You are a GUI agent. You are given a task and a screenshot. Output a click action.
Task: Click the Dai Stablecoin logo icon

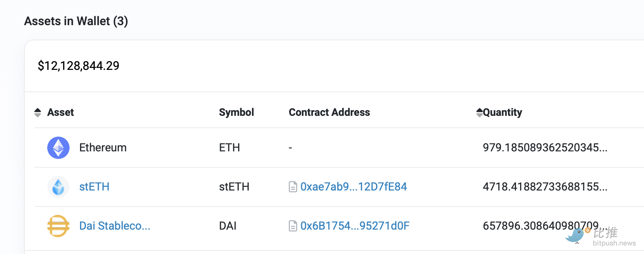(58, 226)
